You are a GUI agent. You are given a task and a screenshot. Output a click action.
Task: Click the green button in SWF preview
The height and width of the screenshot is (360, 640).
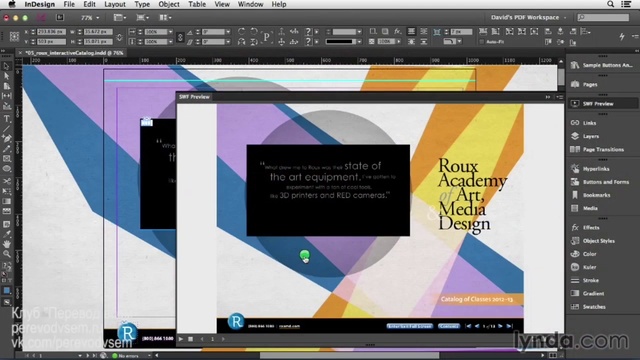[304, 255]
